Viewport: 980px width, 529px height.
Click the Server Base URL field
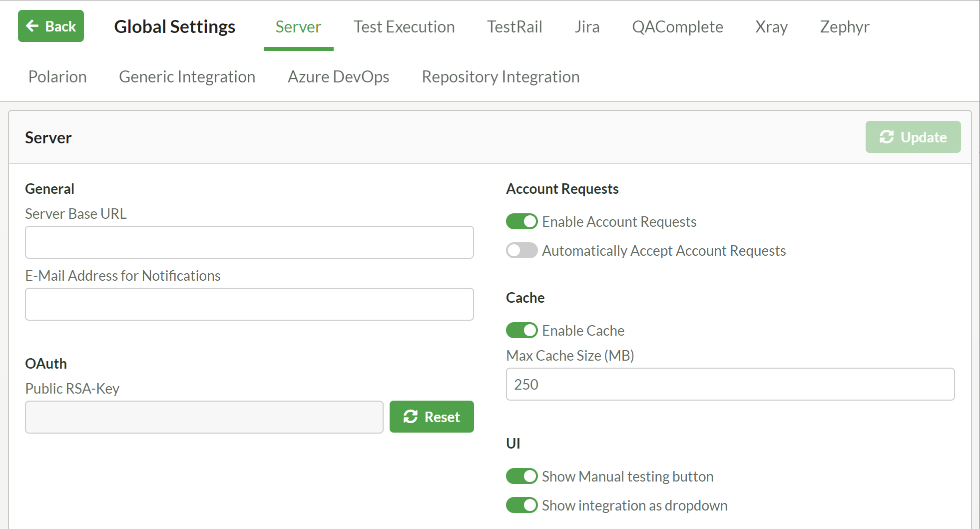coord(249,242)
